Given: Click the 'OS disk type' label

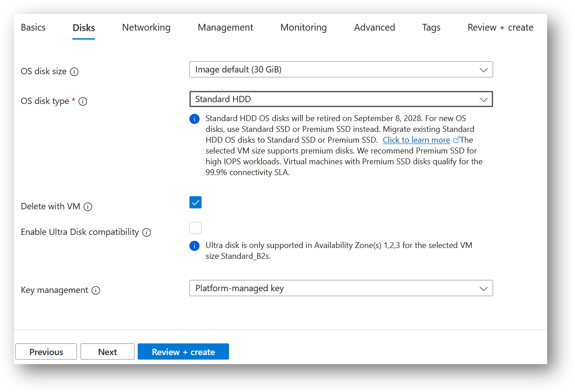Looking at the screenshot, I should click(x=45, y=101).
